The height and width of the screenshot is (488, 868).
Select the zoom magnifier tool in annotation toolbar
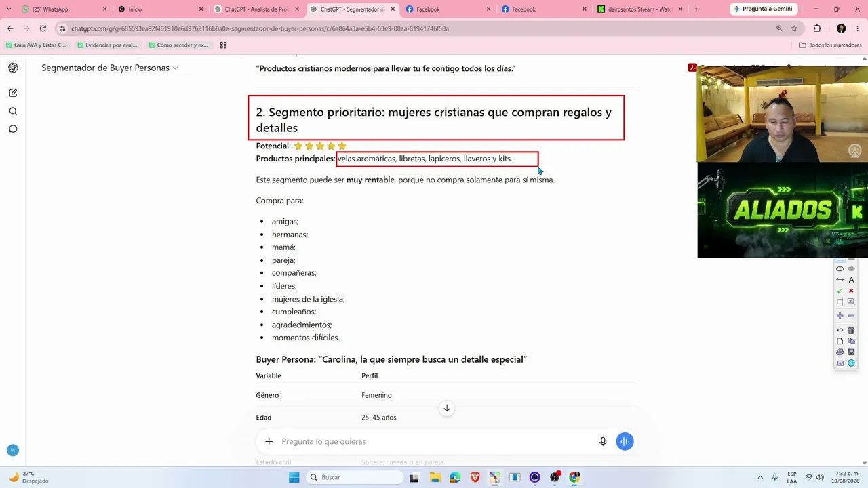coord(851,302)
